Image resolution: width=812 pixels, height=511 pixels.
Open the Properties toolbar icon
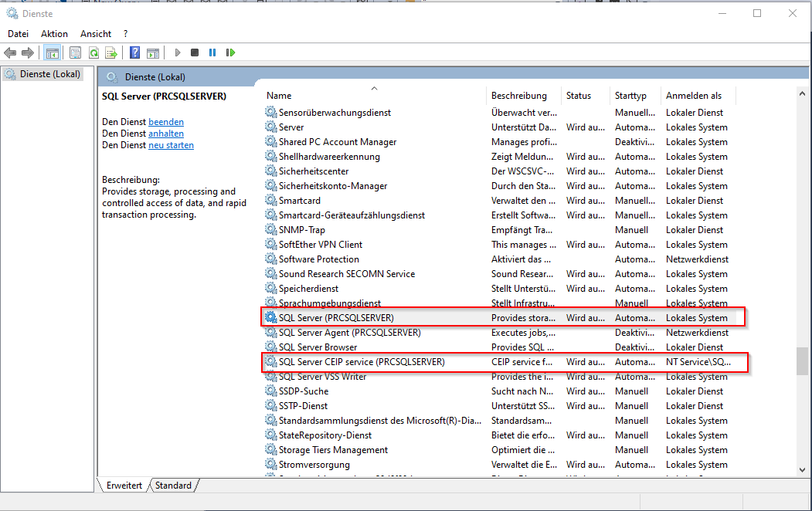coord(75,52)
